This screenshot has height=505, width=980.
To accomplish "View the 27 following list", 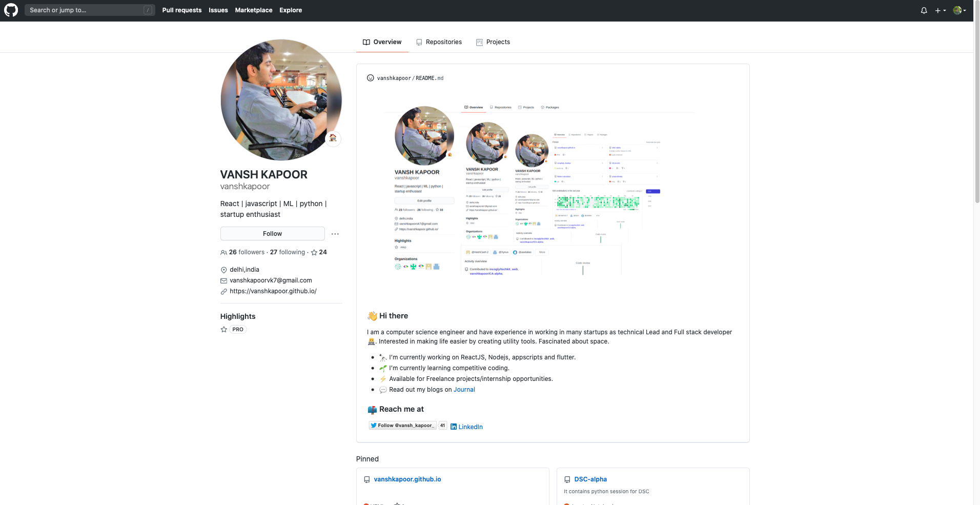I will coord(288,252).
